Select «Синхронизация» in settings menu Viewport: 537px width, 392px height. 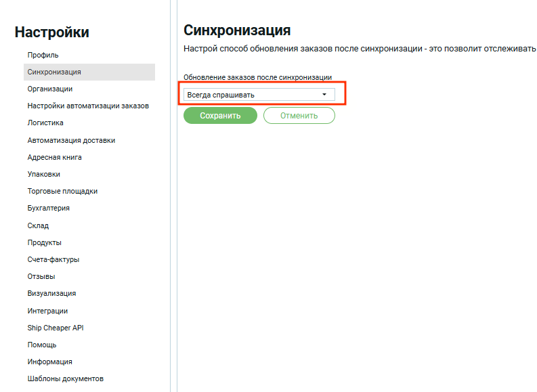[x=54, y=72]
